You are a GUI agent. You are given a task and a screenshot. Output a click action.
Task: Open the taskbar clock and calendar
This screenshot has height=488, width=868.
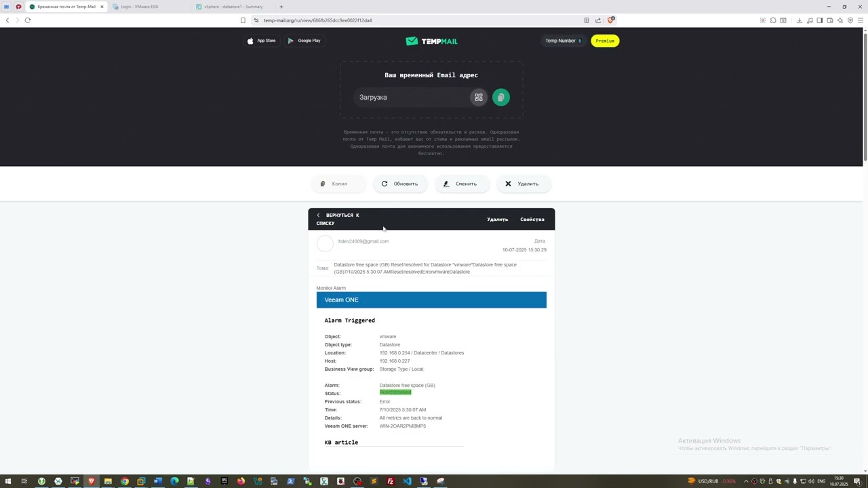[x=839, y=481]
